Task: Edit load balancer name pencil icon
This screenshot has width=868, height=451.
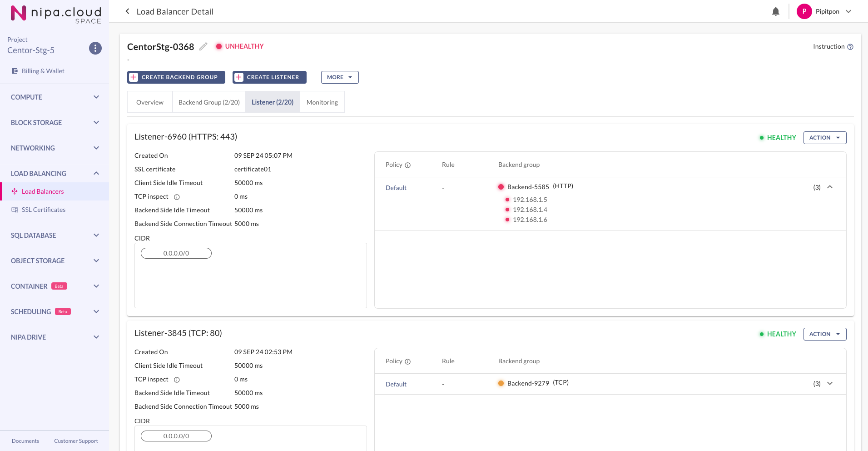Action: tap(203, 46)
